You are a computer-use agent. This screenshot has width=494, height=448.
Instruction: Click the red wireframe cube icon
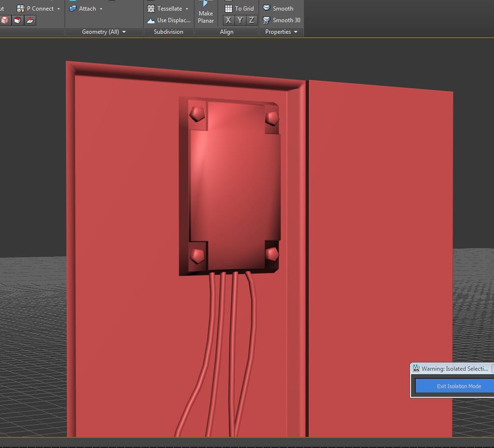tap(5, 20)
